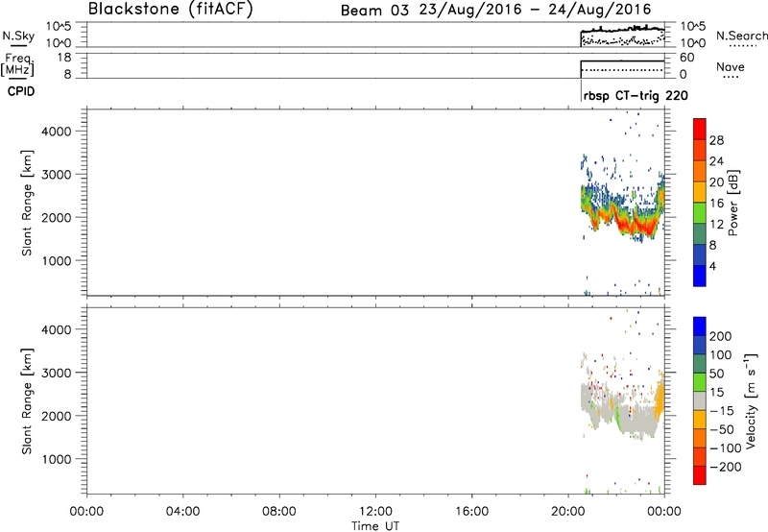Click the 18 MHz frequency tick label
This screenshot has width=768, height=532.
click(x=63, y=58)
